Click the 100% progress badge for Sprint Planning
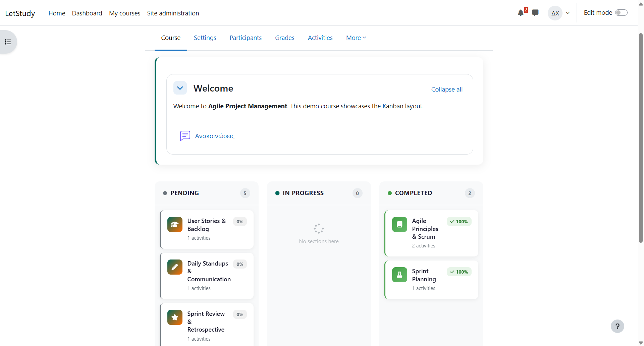The height and width of the screenshot is (346, 644). (459, 272)
